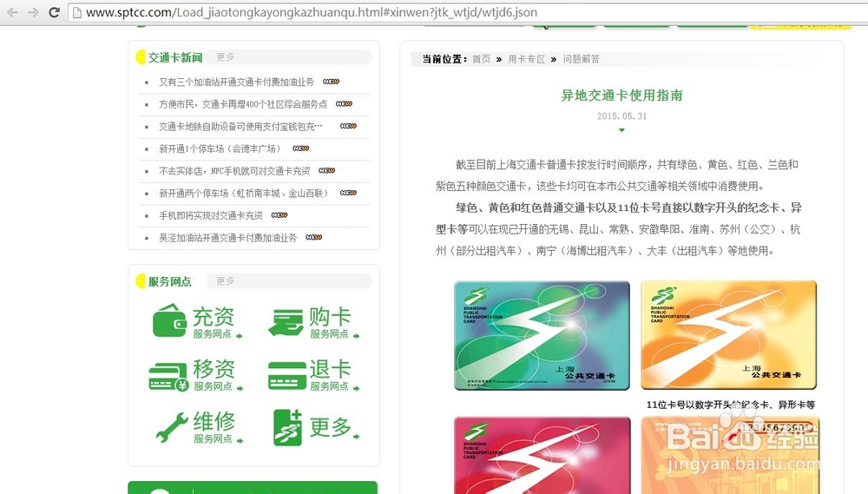Open the 交通卡新闻 section heading
This screenshot has height=494, width=868.
click(x=175, y=57)
